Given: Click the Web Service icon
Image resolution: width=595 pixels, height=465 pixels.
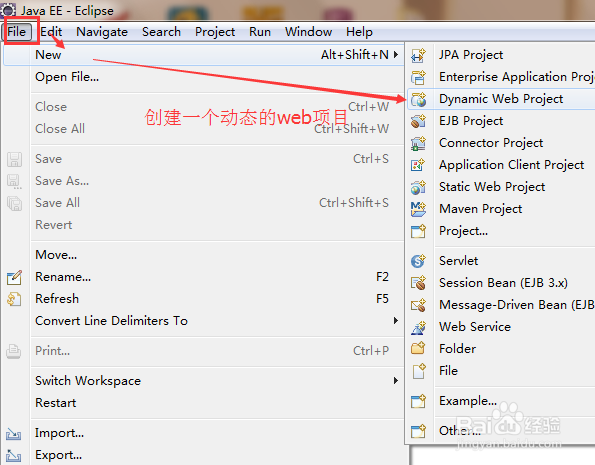Looking at the screenshot, I should click(x=418, y=327).
